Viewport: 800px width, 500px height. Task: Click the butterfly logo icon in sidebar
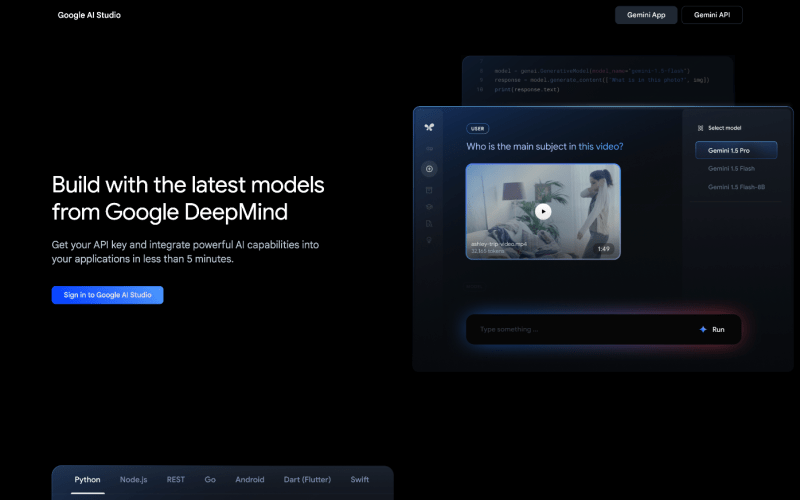(429, 127)
